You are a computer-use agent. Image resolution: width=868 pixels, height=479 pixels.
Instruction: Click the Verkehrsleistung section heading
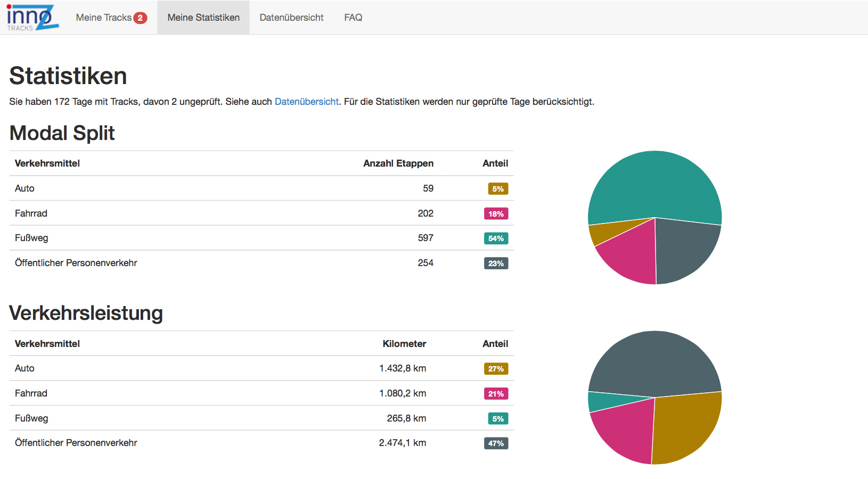(86, 313)
